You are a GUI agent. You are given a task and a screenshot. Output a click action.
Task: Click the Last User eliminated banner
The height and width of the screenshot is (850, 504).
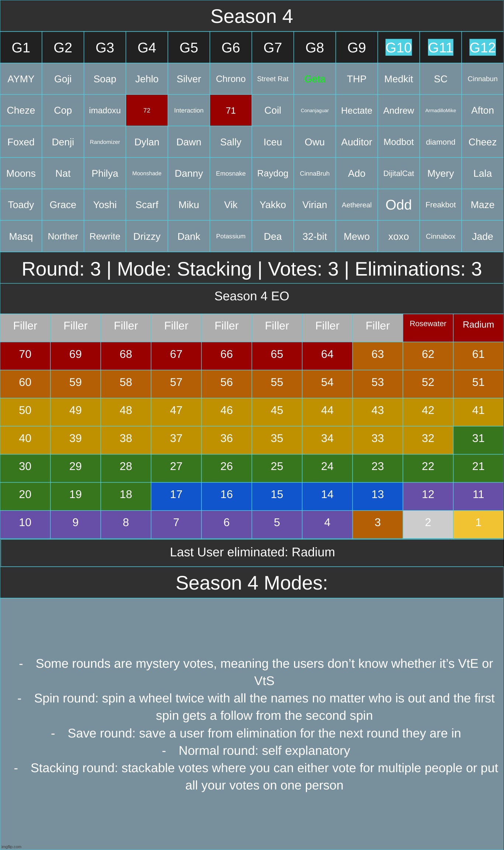tap(252, 552)
